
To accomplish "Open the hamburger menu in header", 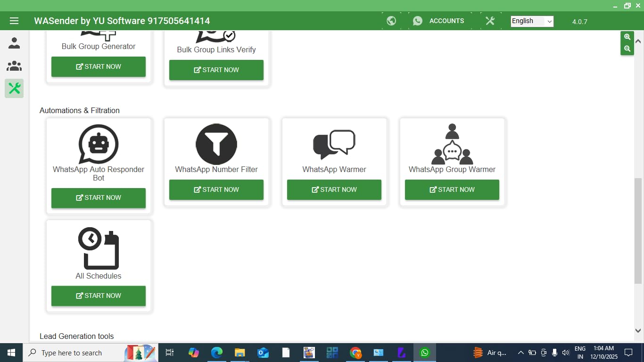I will (14, 21).
